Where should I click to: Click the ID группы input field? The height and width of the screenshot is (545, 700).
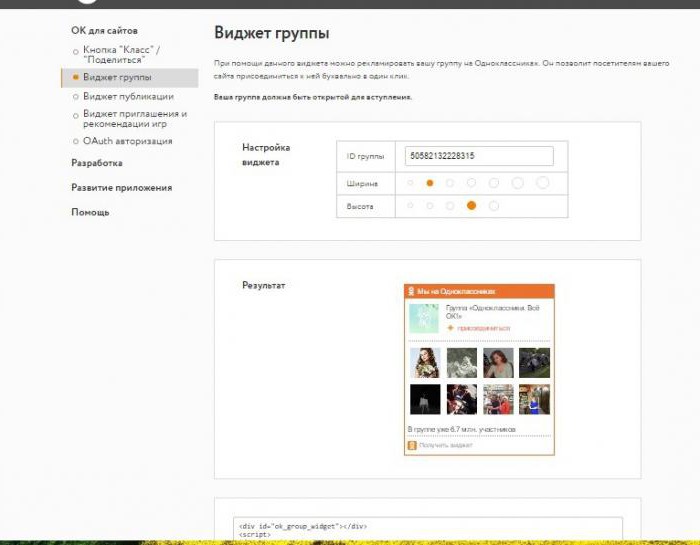point(479,156)
